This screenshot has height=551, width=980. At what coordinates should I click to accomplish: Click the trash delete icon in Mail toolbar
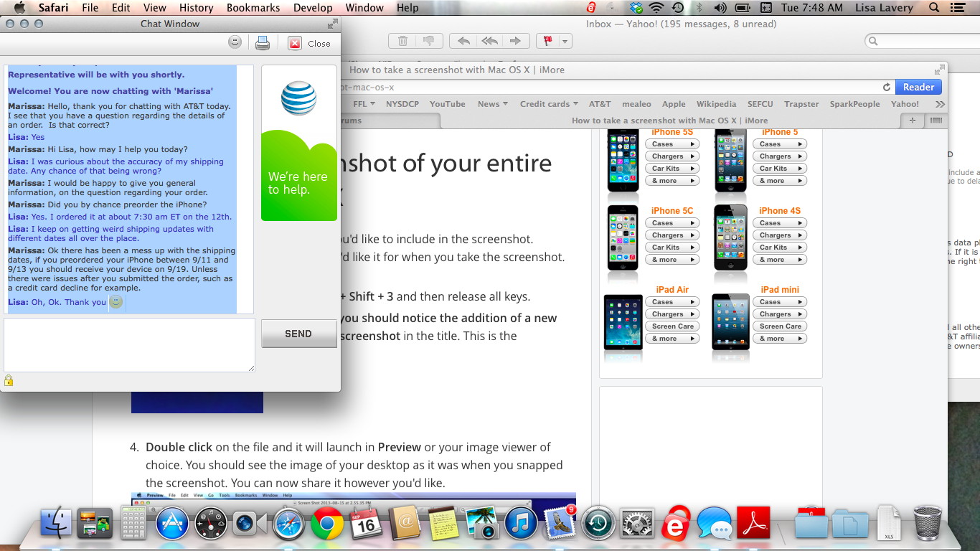[402, 41]
